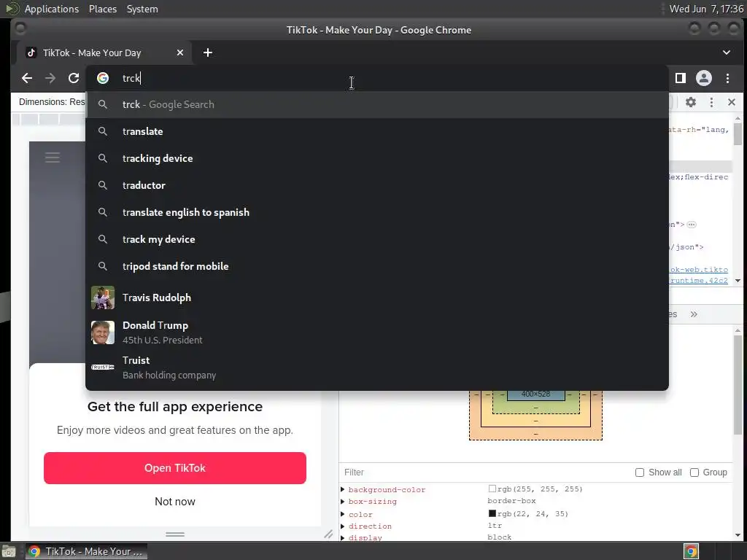747x560 pixels.
Task: Open Chrome's three-dot main menu
Action: click(727, 78)
